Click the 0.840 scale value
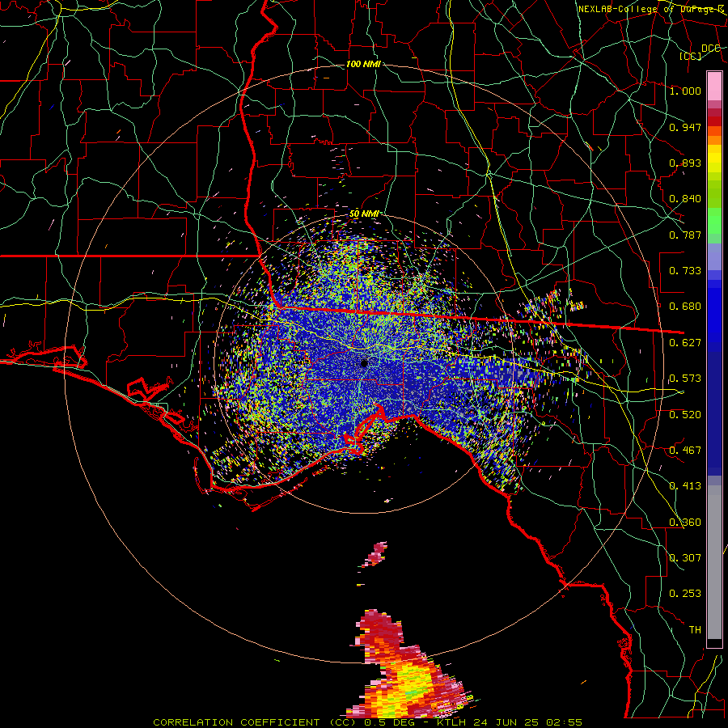 point(685,199)
